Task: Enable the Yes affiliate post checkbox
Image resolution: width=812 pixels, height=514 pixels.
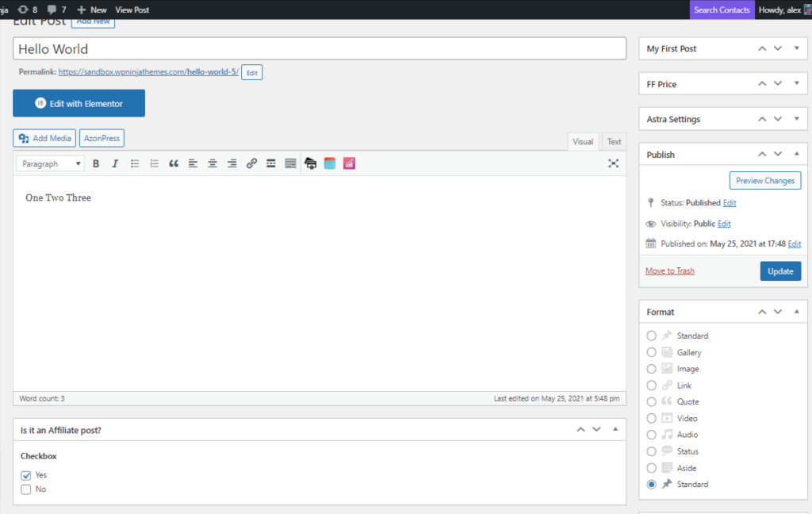Action: 25,474
